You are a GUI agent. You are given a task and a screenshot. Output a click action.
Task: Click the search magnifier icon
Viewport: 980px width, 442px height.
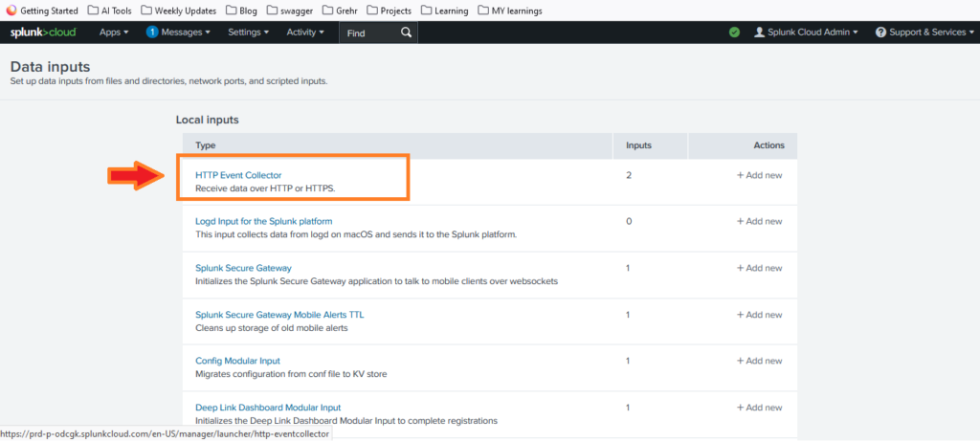coord(407,33)
